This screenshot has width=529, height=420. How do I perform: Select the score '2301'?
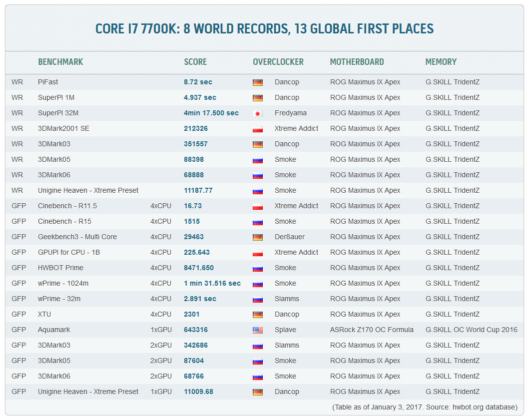(x=192, y=315)
